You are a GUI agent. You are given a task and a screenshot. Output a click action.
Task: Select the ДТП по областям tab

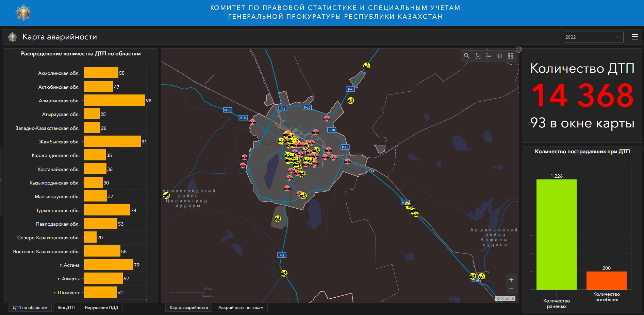30,308
